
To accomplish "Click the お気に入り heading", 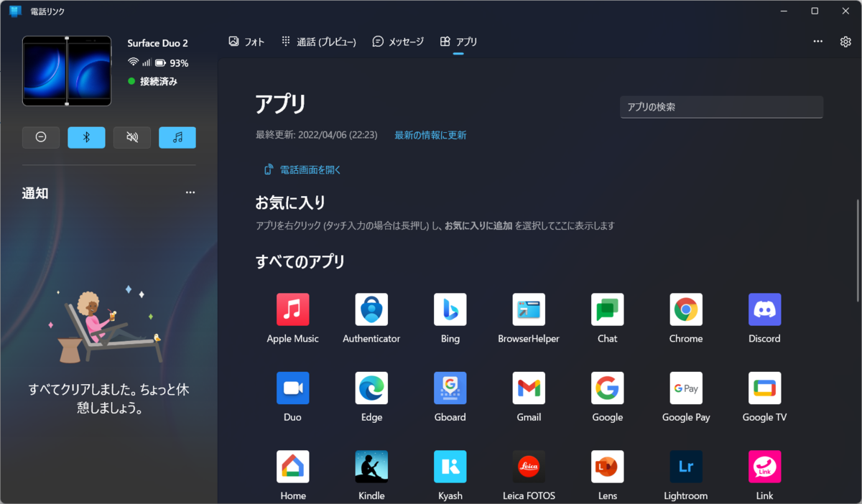I will tap(291, 202).
